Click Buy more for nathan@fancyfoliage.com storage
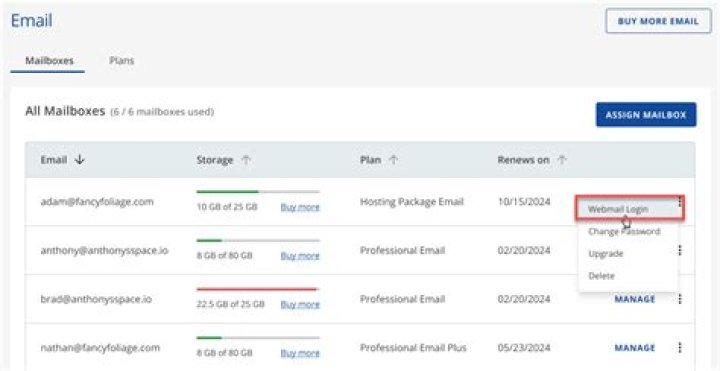Image resolution: width=720 pixels, height=371 pixels. click(x=300, y=353)
